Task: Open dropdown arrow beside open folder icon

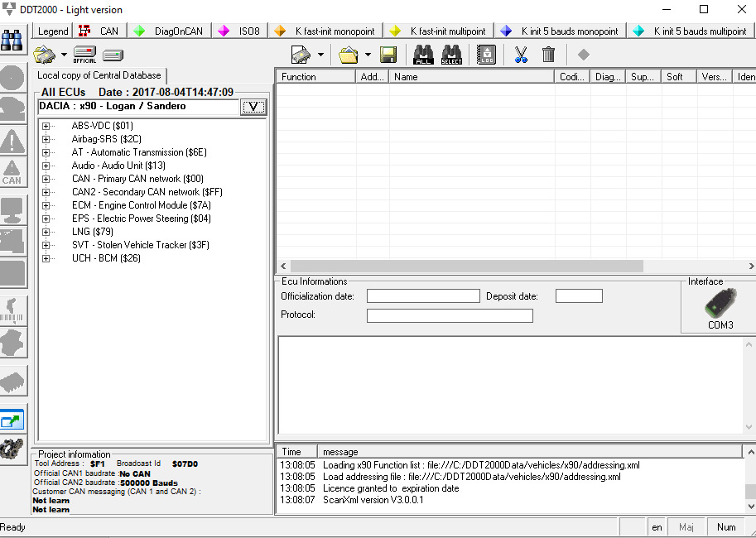Action: point(368,55)
